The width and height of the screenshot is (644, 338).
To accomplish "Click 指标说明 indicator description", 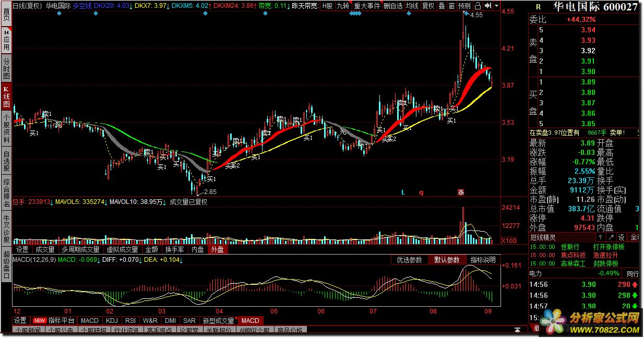I will (483, 260).
